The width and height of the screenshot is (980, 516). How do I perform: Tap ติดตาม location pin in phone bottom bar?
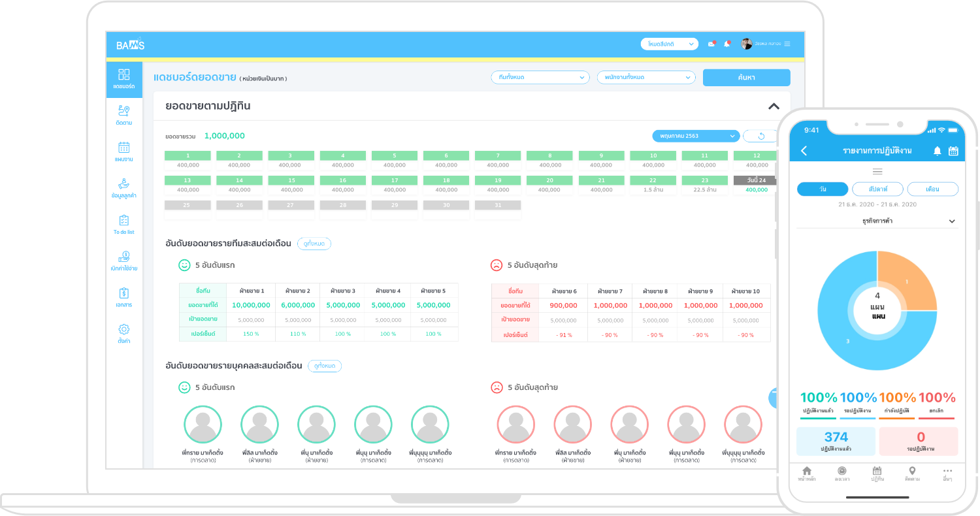click(x=912, y=474)
